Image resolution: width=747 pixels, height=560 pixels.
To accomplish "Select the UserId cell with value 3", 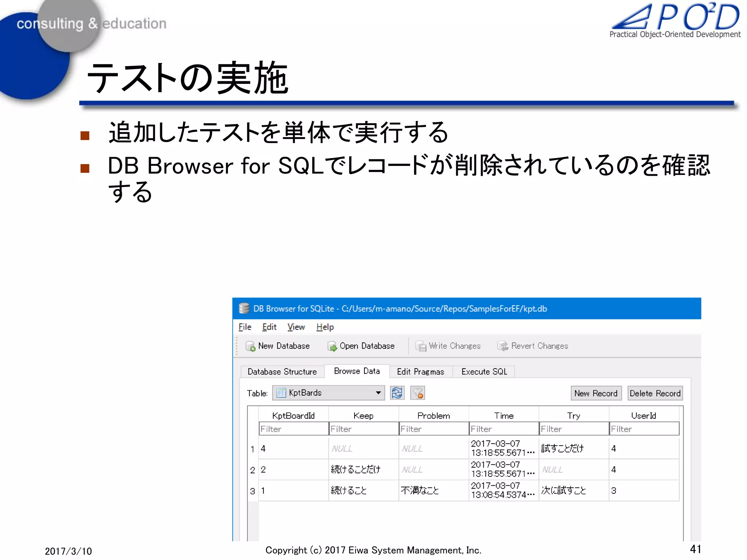I will [644, 491].
